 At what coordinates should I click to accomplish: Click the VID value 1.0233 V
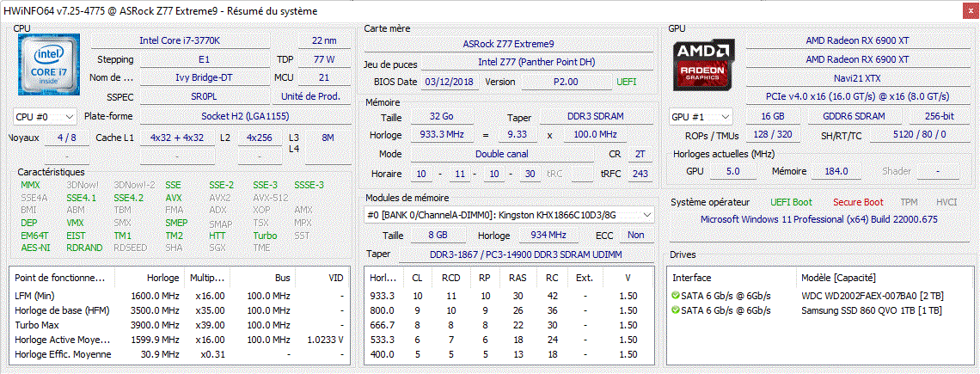tap(323, 340)
